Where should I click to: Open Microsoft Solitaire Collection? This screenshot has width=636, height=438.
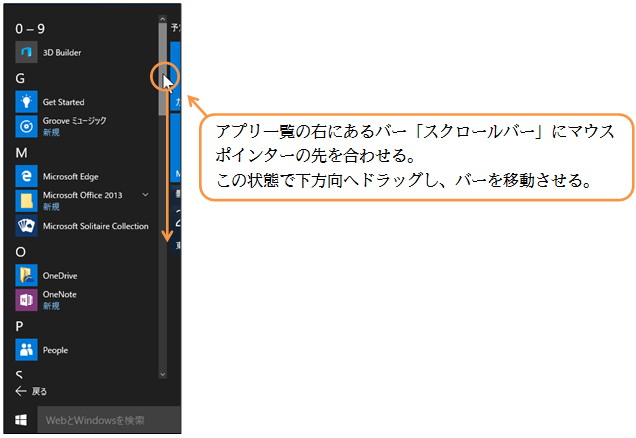point(27,226)
